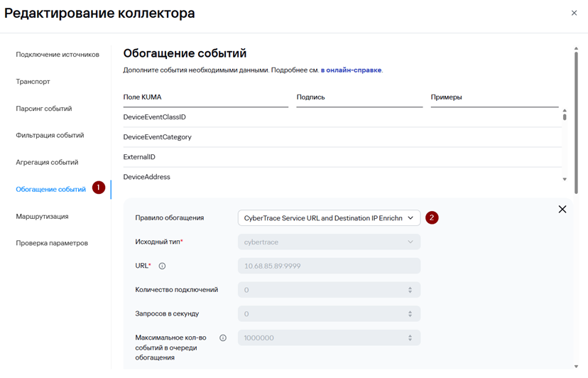Open the в онлайн-справке help link
Viewport: 588px width, 378px height.
(351, 70)
